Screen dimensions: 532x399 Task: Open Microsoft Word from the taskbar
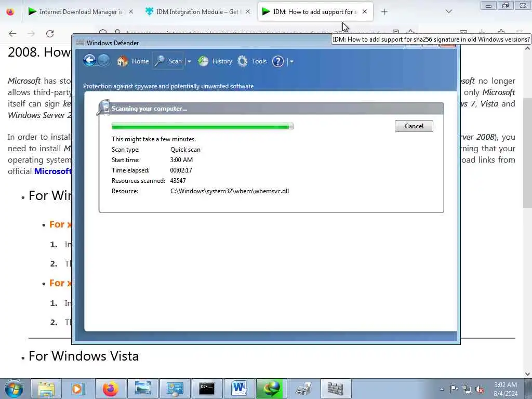[239, 389]
